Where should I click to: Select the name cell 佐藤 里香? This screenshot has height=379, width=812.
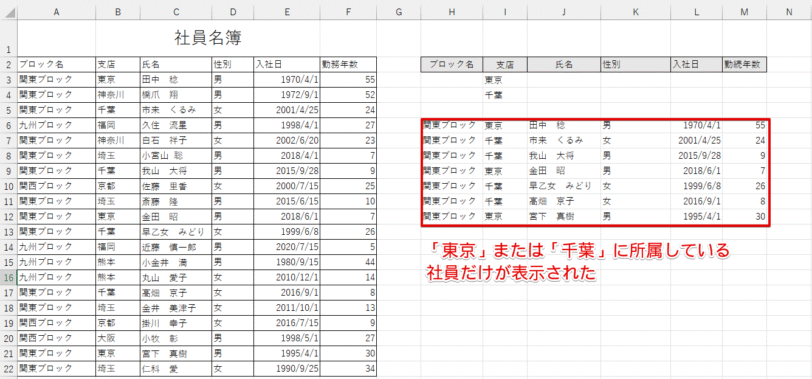point(176,186)
